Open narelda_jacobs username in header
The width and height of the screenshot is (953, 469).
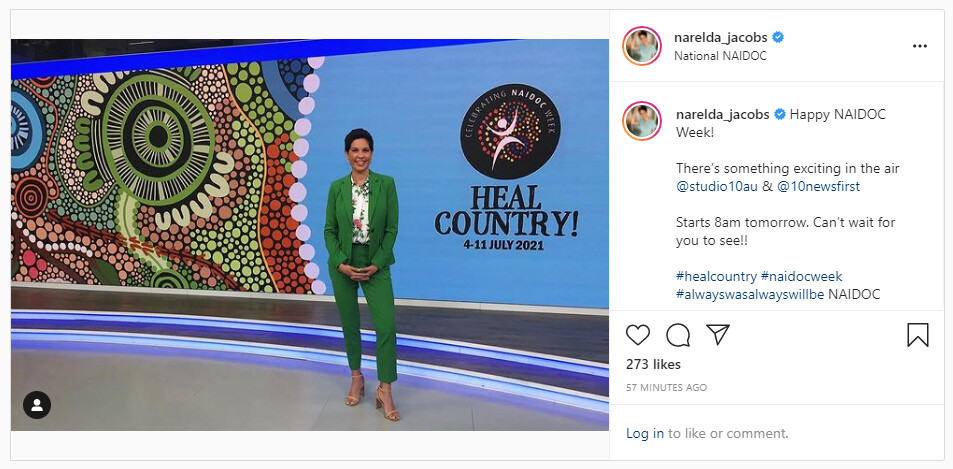tap(721, 38)
